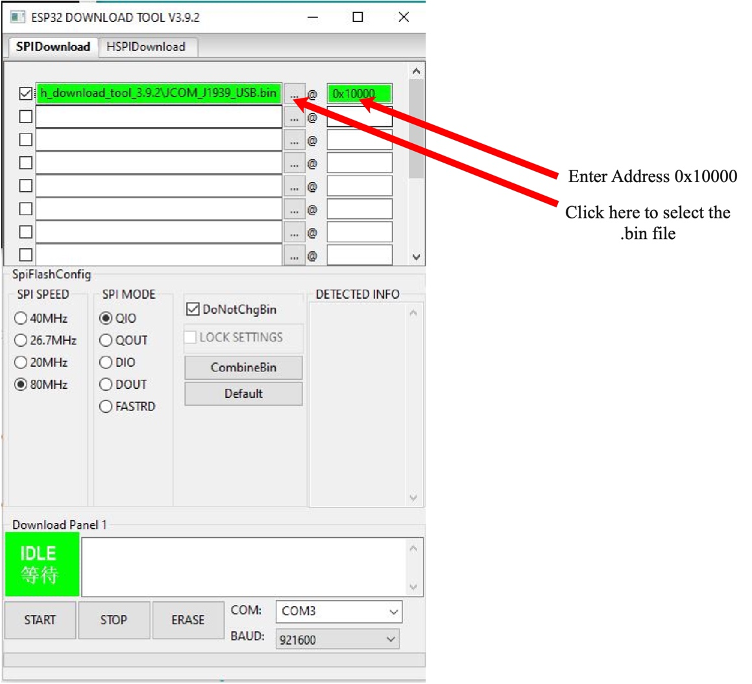
Task: Toggle the DoNotChgBin checkbox
Action: click(x=194, y=310)
